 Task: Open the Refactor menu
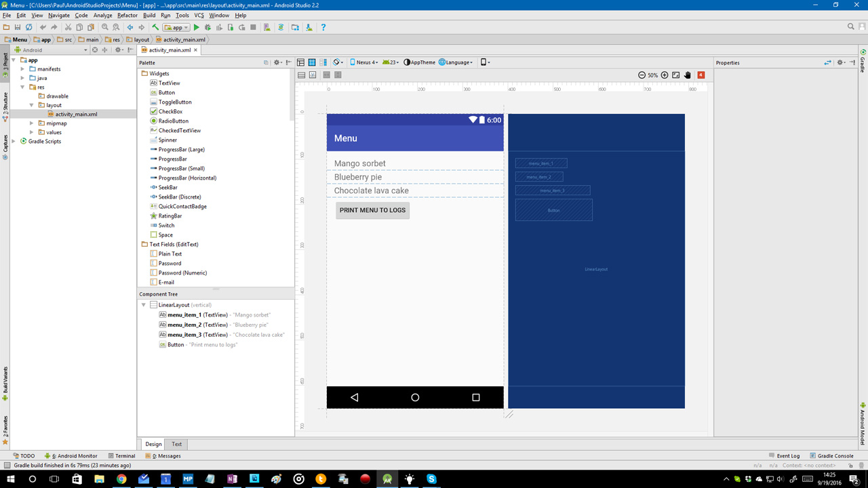(126, 15)
